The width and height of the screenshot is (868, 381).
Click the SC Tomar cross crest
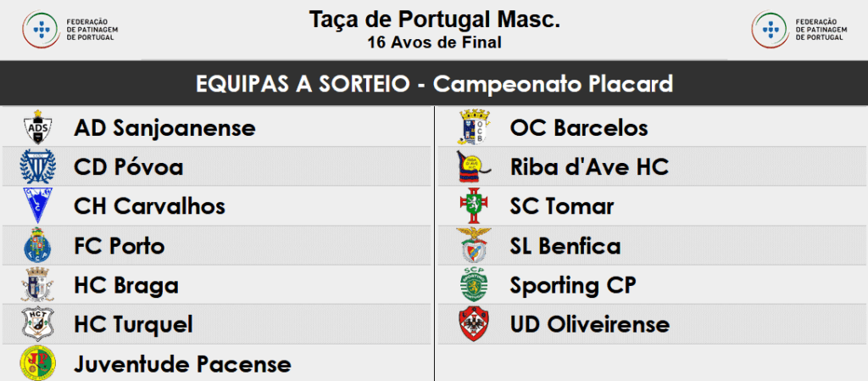click(473, 206)
